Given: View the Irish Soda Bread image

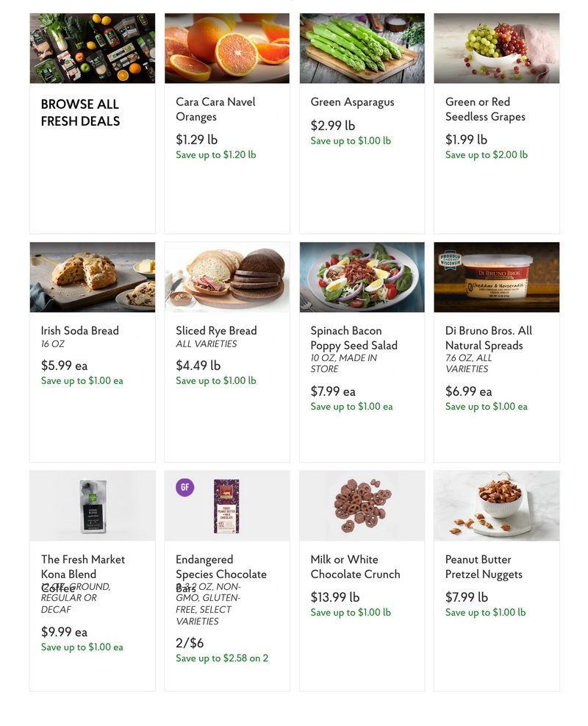Looking at the screenshot, I should (x=93, y=277).
